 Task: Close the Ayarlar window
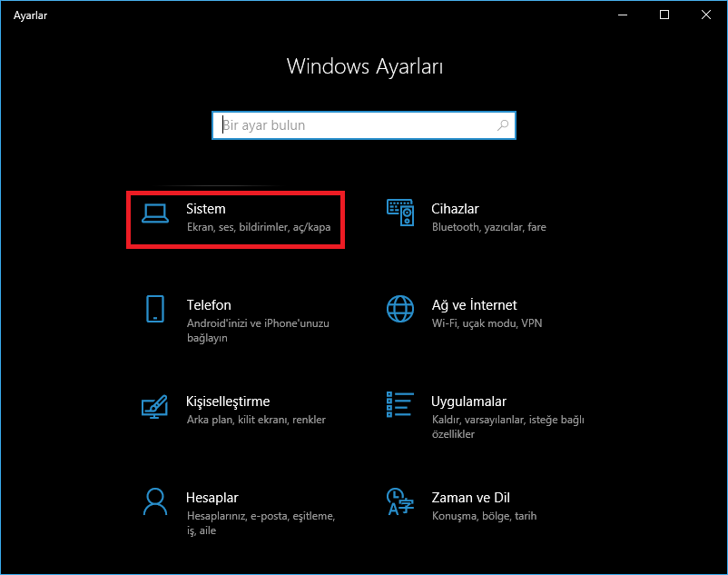coord(705,15)
